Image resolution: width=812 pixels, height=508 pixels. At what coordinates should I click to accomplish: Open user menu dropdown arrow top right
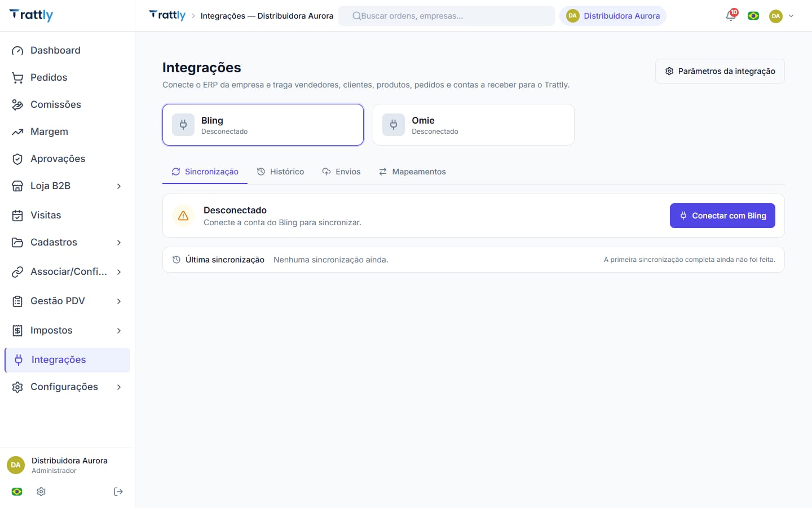pyautogui.click(x=791, y=16)
